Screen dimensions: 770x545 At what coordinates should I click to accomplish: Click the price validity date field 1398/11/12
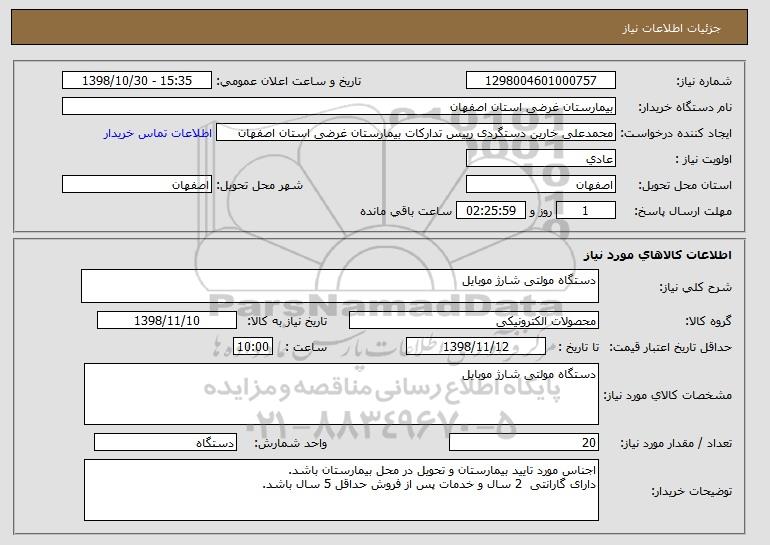tap(476, 347)
